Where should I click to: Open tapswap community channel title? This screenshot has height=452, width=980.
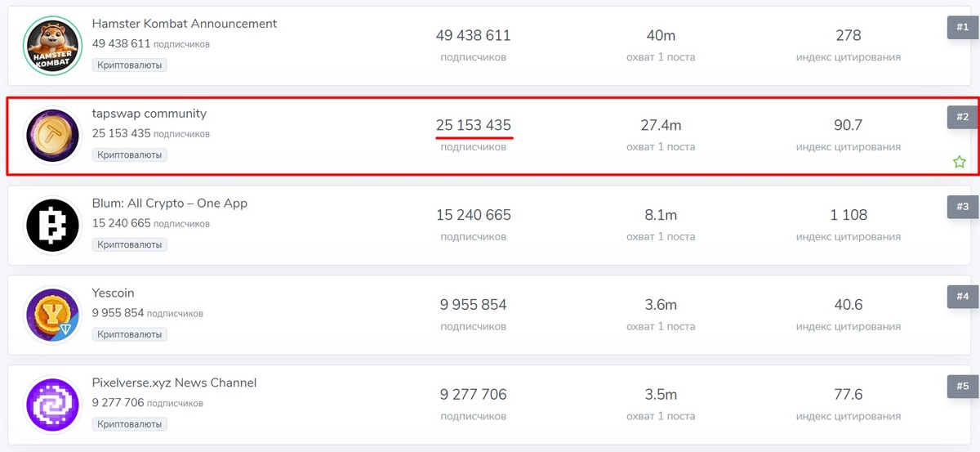(x=149, y=114)
